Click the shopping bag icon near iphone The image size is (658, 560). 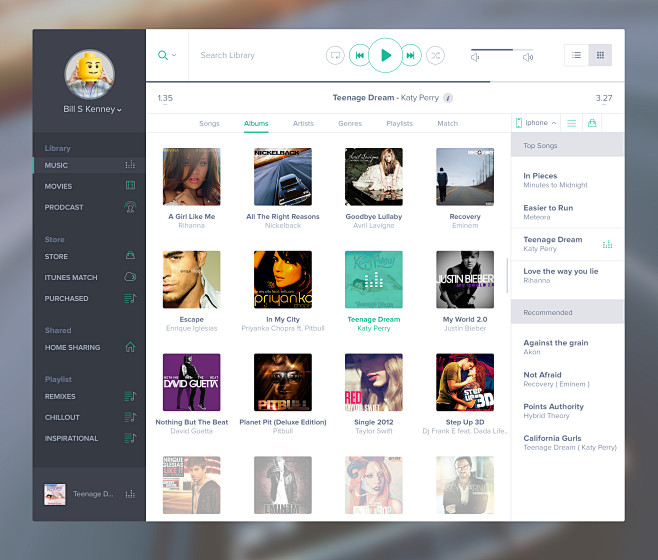592,123
